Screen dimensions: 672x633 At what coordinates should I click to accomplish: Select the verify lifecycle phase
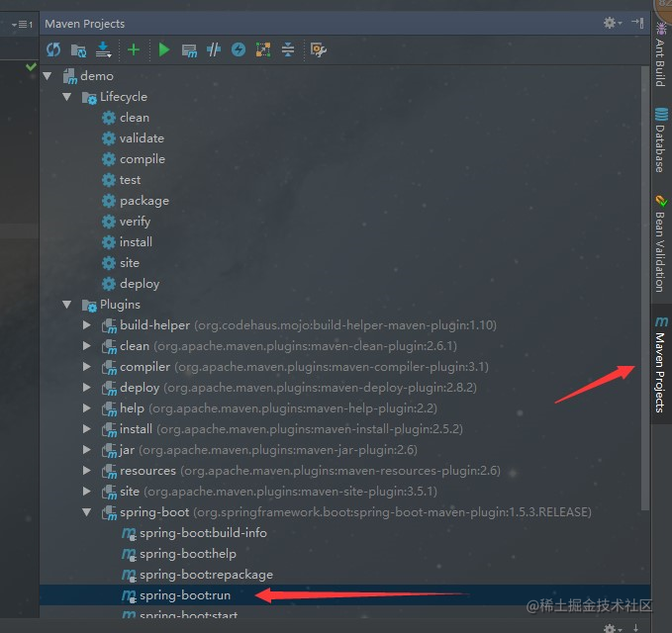[x=135, y=222]
